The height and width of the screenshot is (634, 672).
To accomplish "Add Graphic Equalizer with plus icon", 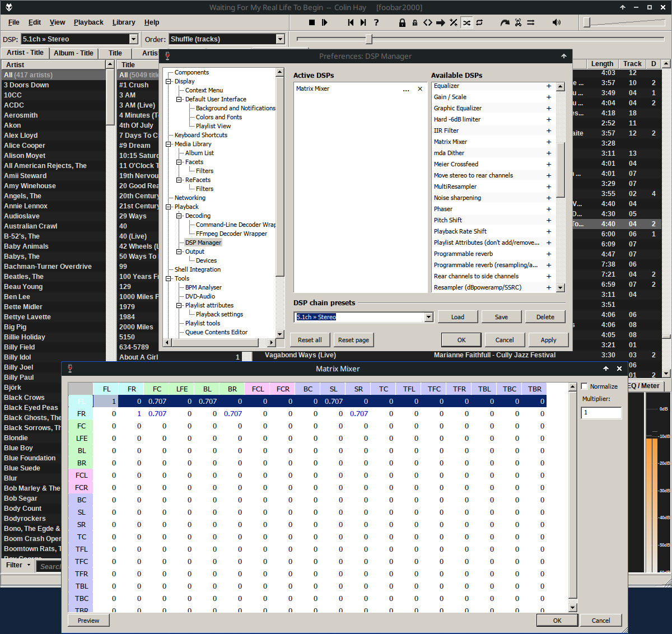I will pyautogui.click(x=549, y=109).
